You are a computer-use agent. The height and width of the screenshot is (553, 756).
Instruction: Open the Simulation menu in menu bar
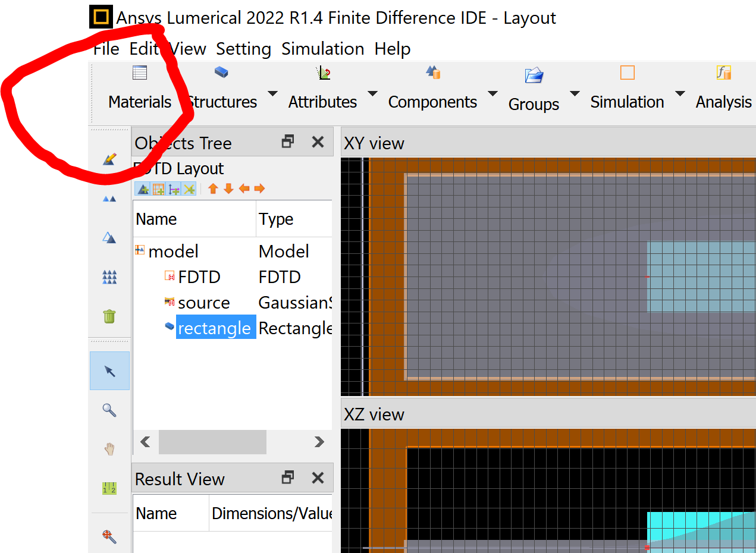(x=323, y=49)
